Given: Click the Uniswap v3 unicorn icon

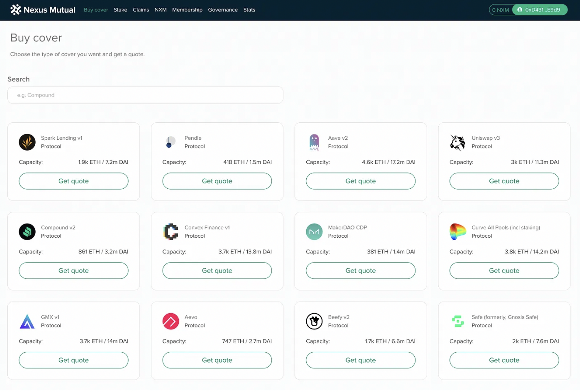Looking at the screenshot, I should click(x=458, y=142).
